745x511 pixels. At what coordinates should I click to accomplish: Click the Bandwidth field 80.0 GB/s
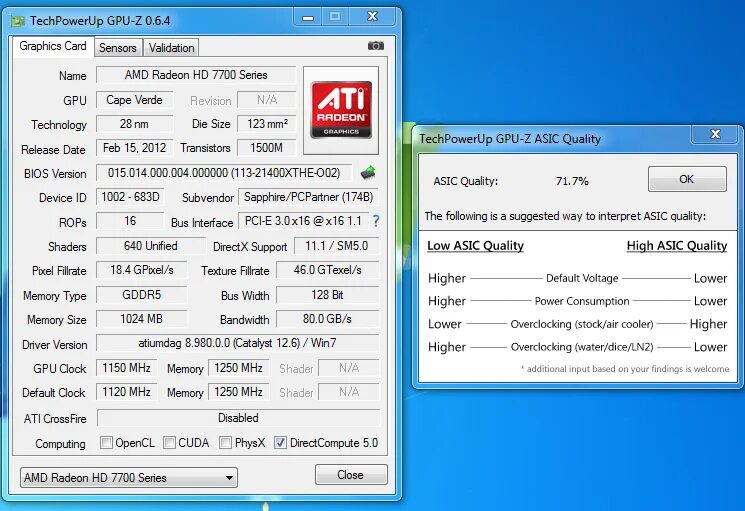[327, 318]
